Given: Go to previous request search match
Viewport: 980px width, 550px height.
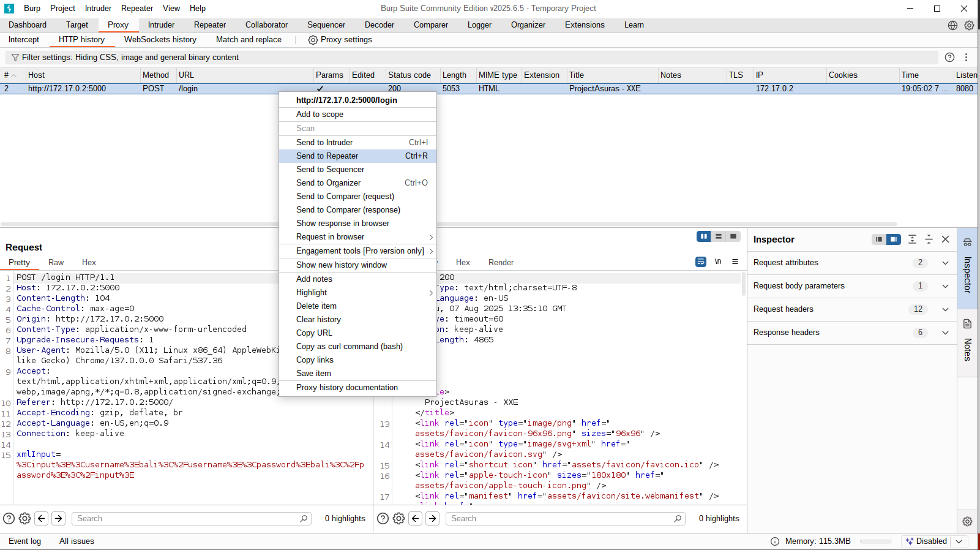Looking at the screenshot, I should tap(42, 519).
